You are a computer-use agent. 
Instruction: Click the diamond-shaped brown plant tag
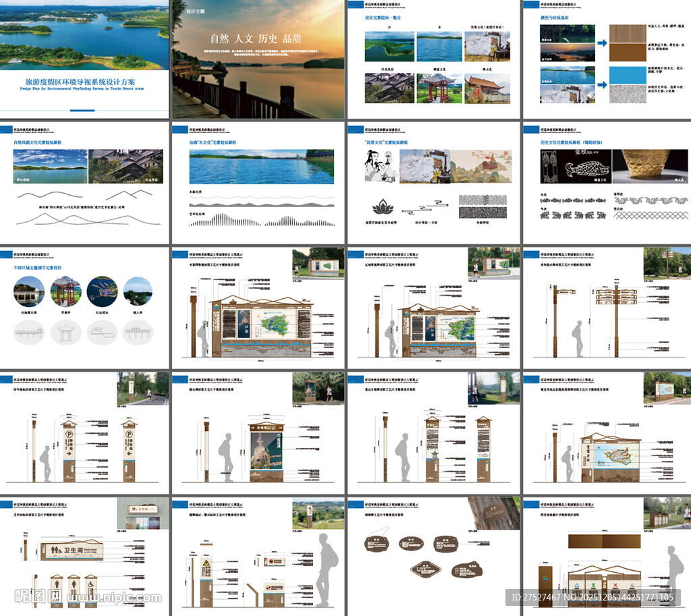(x=425, y=569)
